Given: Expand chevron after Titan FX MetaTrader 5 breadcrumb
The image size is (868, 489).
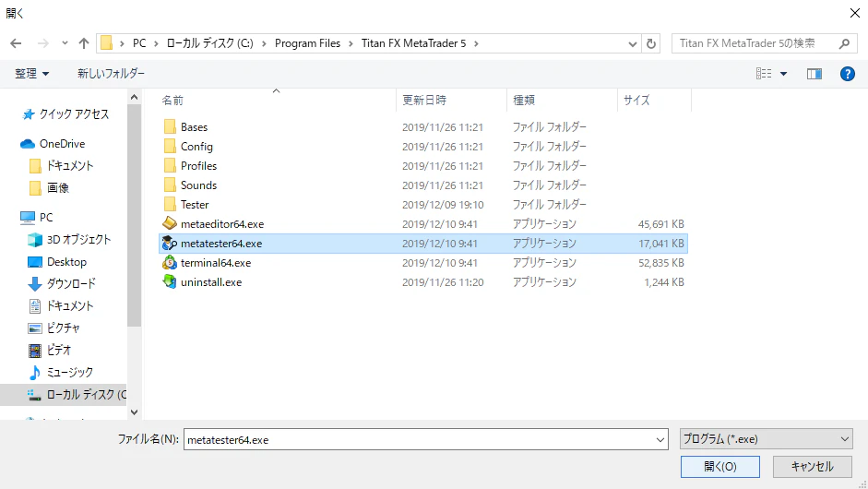Looking at the screenshot, I should 476,43.
